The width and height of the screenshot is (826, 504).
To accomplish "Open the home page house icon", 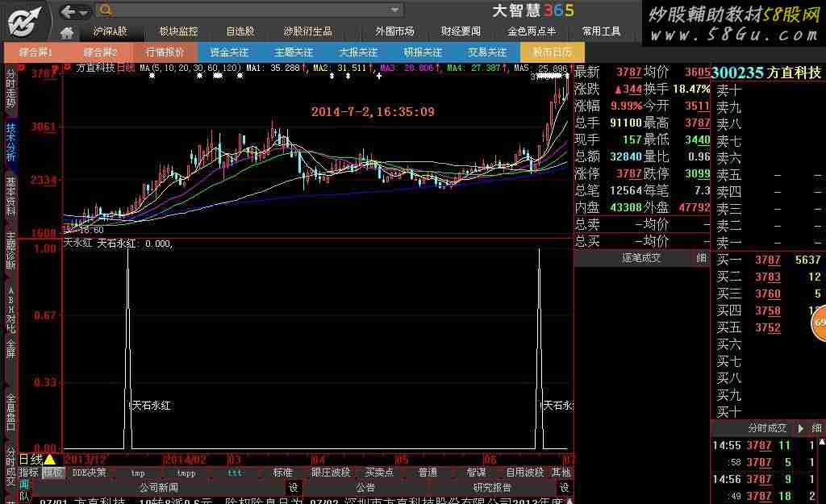I will tap(67, 32).
